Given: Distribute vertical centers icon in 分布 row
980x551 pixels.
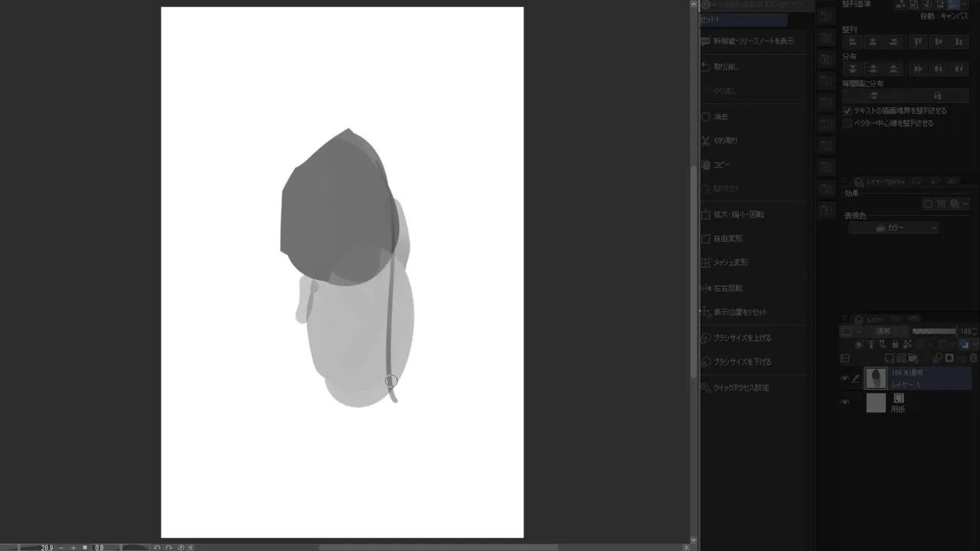Looking at the screenshot, I should 873,69.
